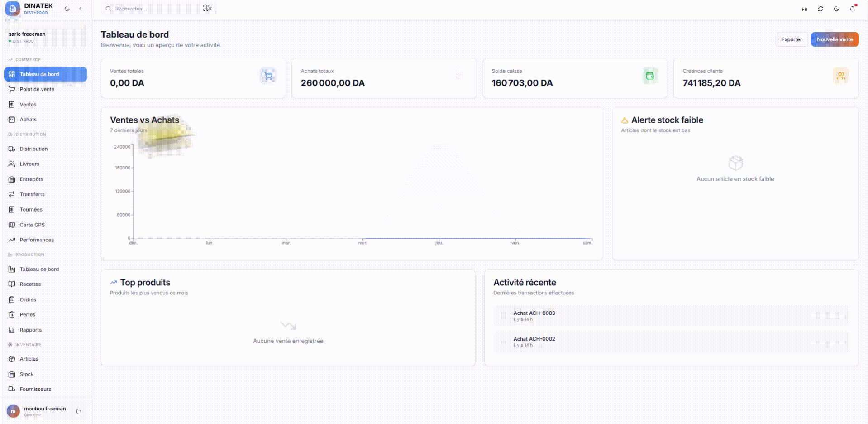868x424 pixels.
Task: Click the shopping cart icon on Ventes totales card
Action: tap(268, 76)
